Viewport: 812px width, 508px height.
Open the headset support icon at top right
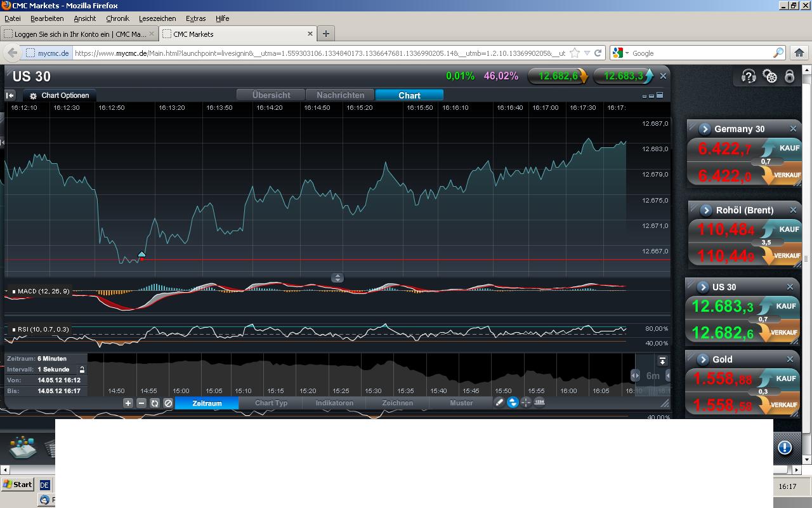point(749,76)
